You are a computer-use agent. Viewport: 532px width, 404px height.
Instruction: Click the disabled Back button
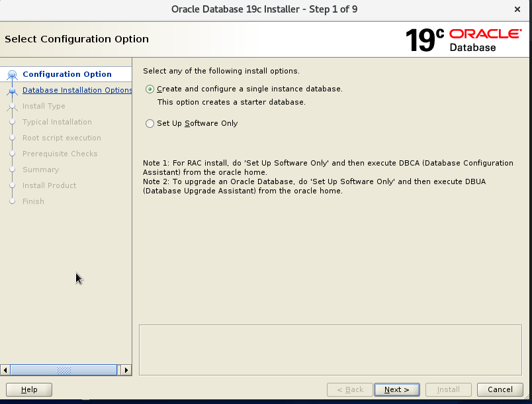pos(350,389)
